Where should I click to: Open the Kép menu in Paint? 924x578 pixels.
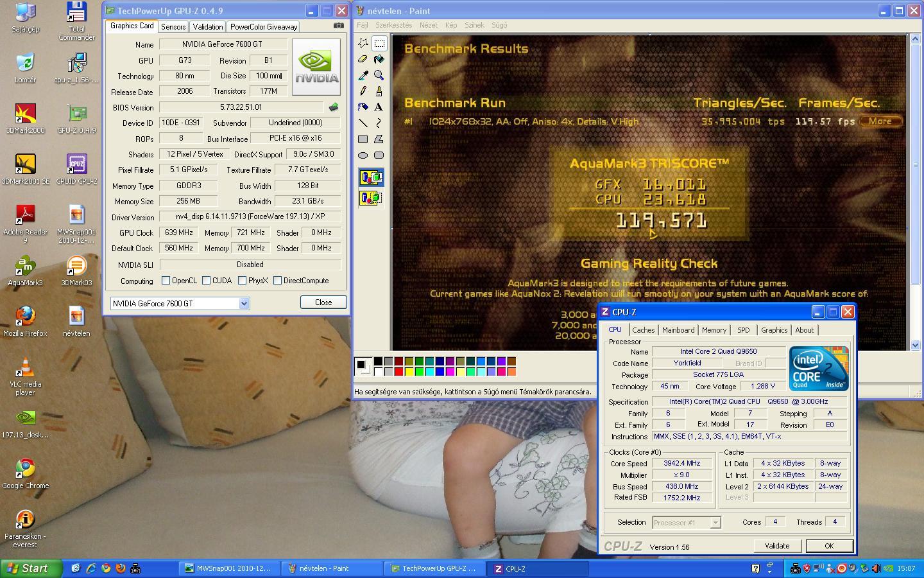tap(451, 25)
